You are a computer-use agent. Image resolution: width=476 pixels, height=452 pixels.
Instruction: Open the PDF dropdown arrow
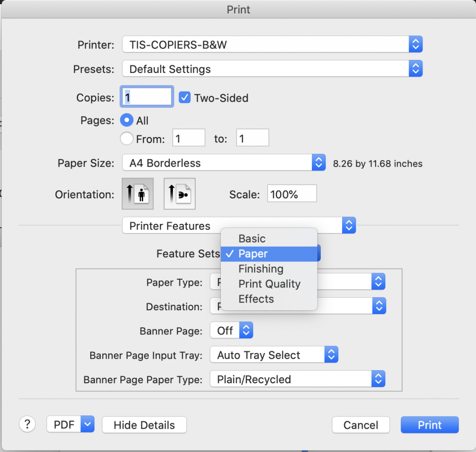(87, 424)
